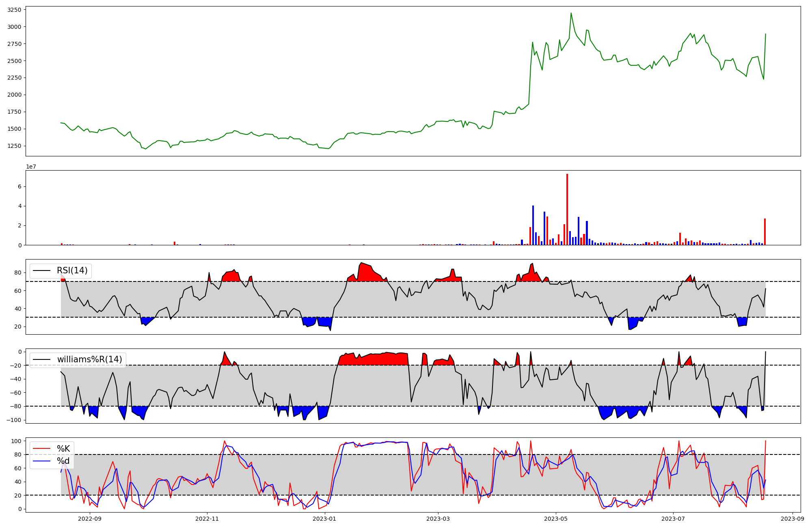
Task: Click the last red volume bar at right
Action: (765, 232)
